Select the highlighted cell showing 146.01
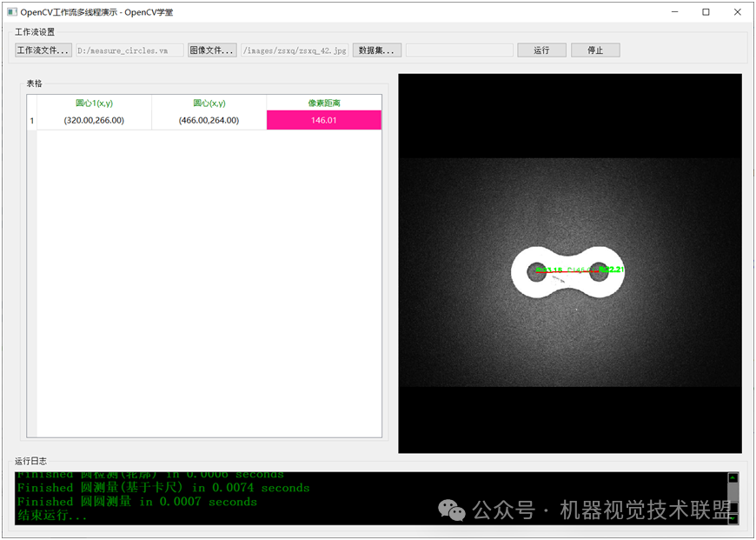756x540 pixels. click(x=323, y=120)
